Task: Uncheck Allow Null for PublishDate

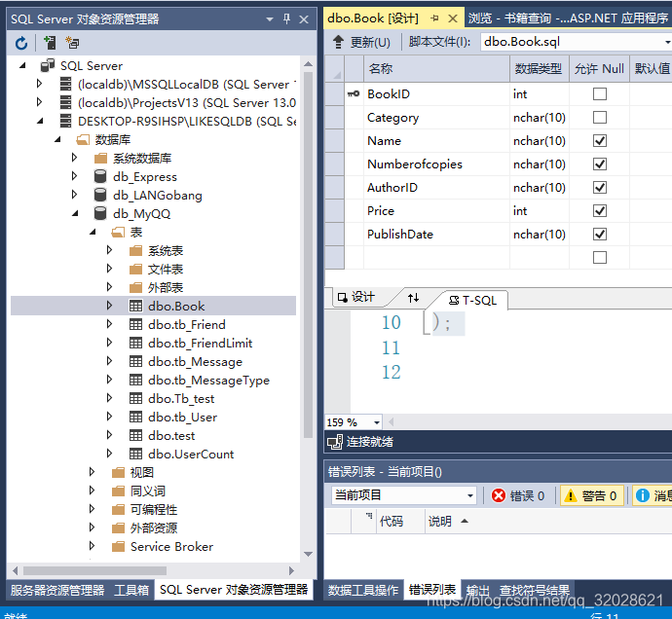Action: coord(600,234)
